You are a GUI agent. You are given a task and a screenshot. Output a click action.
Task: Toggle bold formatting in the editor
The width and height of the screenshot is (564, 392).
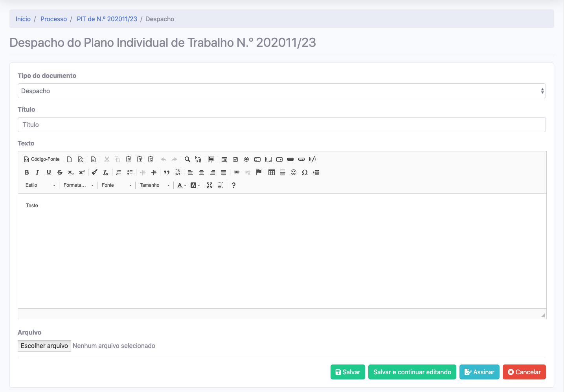pos(27,172)
